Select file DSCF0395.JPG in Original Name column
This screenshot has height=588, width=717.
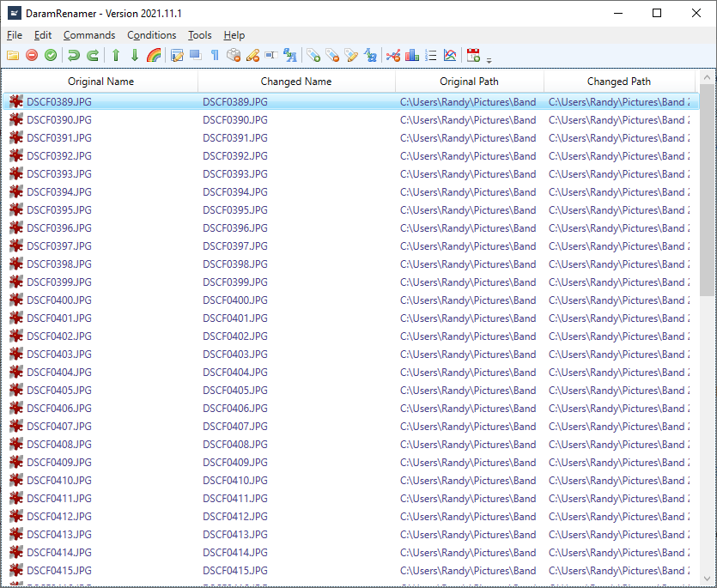(x=59, y=209)
